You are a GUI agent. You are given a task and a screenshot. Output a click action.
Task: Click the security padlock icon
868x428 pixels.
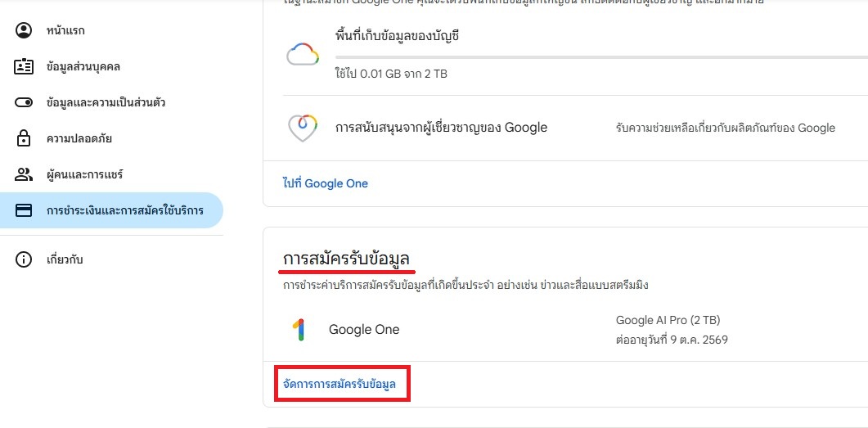[x=24, y=139]
